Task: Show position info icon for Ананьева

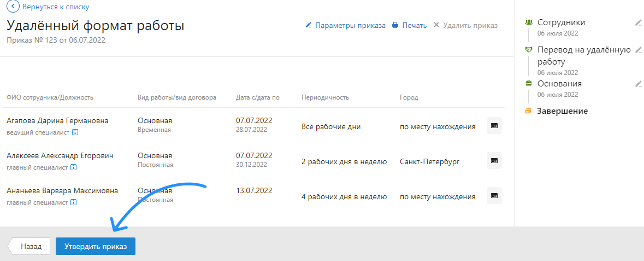Action: point(73,202)
